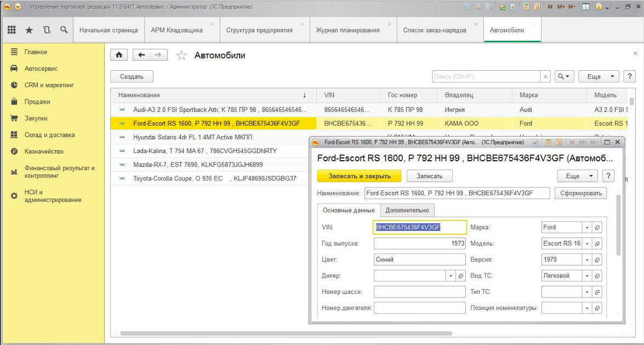The image size is (644, 345).
Task: Open the history icon in top panel
Action: pyautogui.click(x=47, y=30)
